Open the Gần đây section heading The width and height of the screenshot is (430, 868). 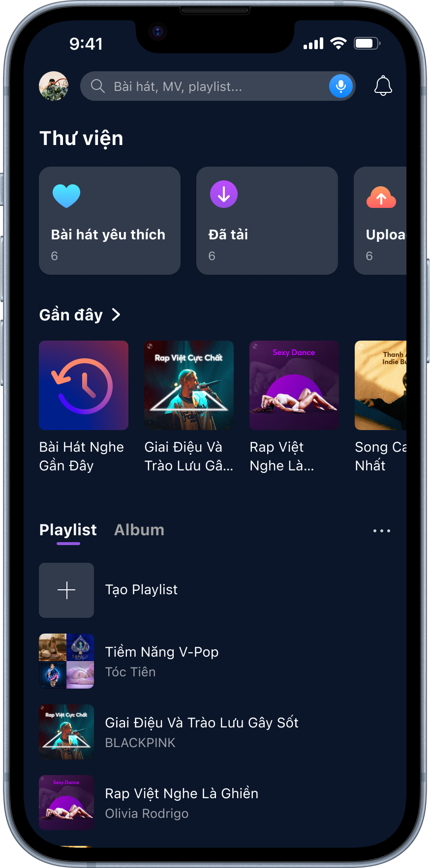click(71, 315)
